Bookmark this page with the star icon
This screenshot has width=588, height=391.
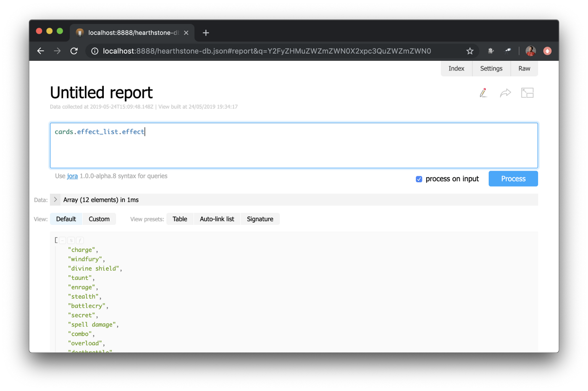click(470, 51)
